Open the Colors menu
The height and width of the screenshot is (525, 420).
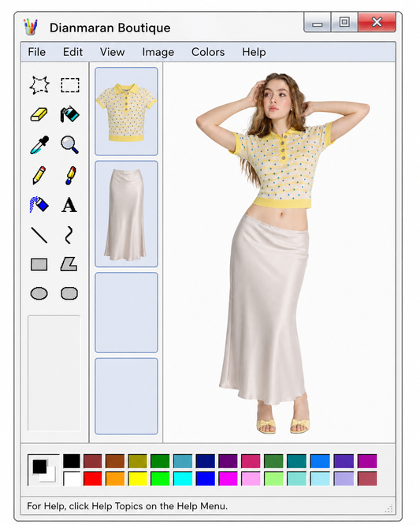(x=208, y=52)
